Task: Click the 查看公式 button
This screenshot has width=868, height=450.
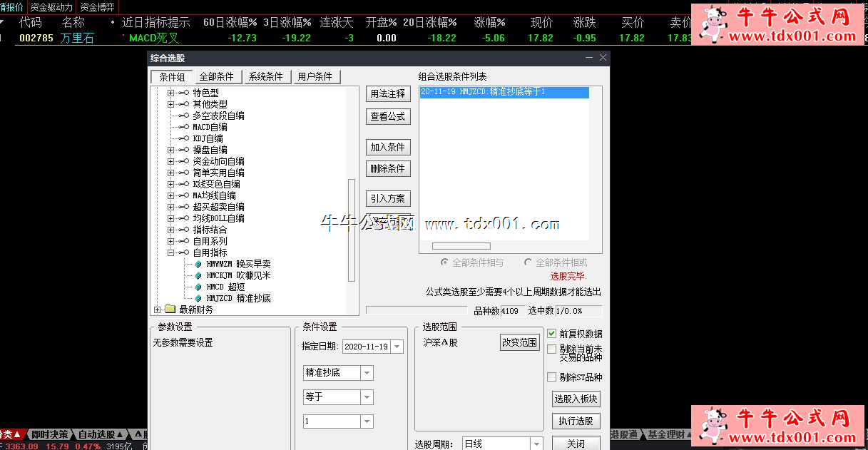Action: pyautogui.click(x=388, y=116)
